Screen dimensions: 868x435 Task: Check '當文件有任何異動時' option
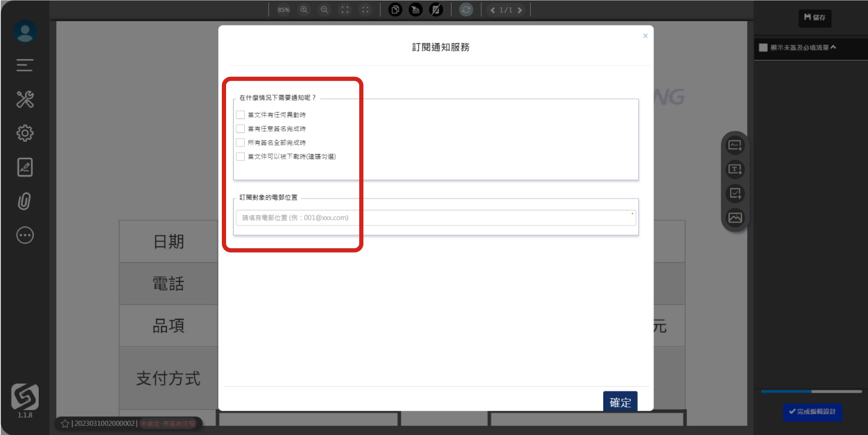click(x=241, y=115)
